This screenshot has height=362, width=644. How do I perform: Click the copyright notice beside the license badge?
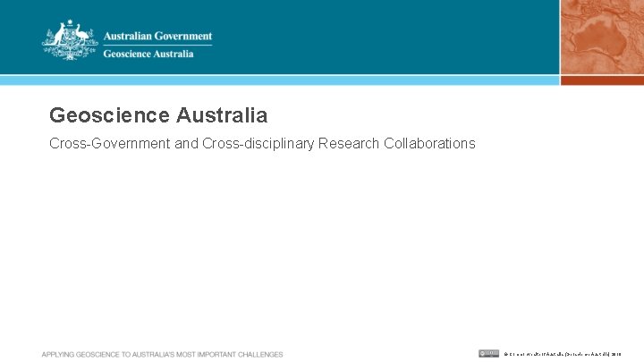click(563, 354)
